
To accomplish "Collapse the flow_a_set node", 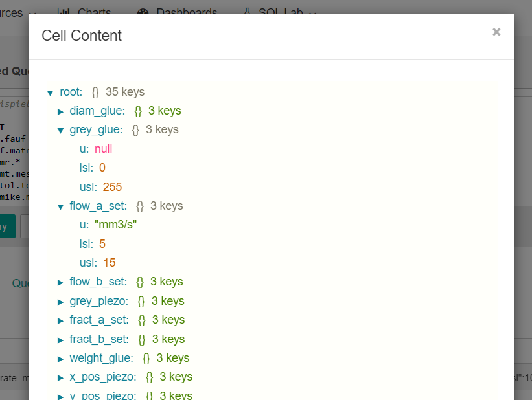I will tap(60, 206).
